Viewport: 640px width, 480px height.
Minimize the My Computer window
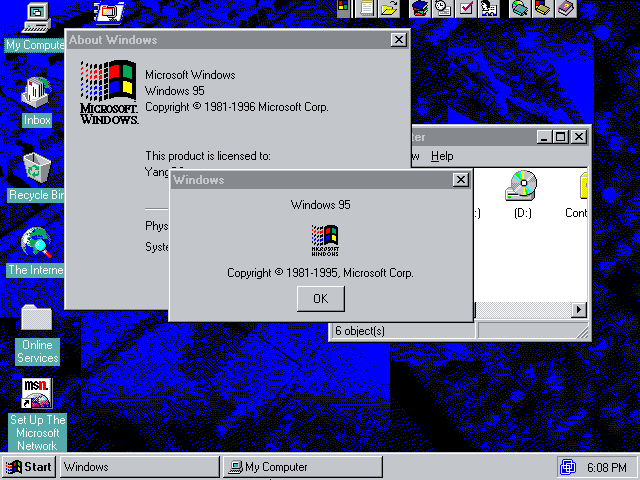coord(544,137)
